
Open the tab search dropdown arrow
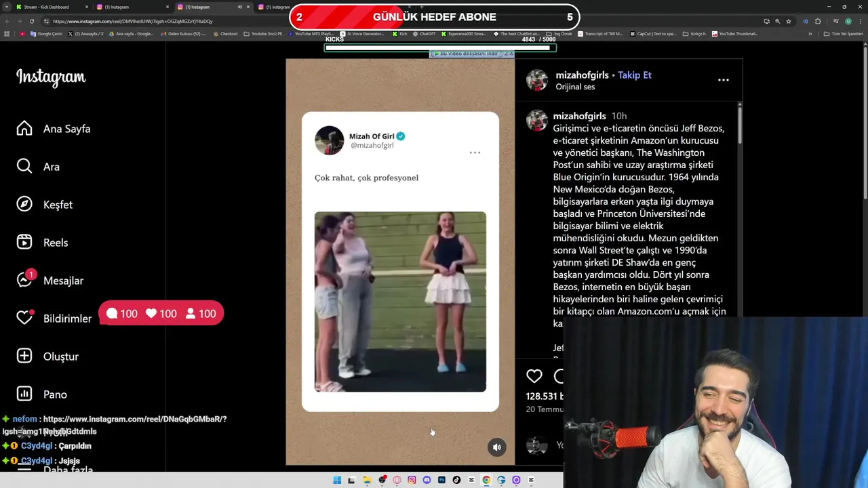click(7, 7)
